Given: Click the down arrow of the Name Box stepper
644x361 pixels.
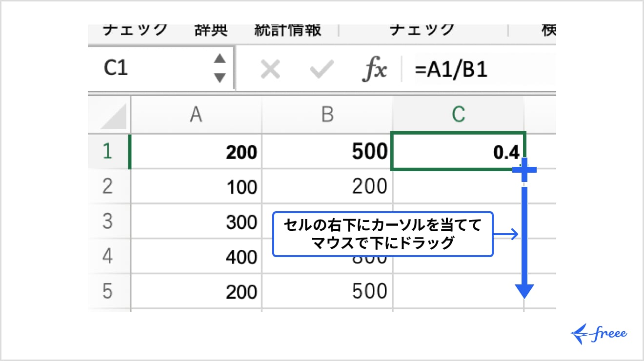Looking at the screenshot, I should pyautogui.click(x=219, y=76).
